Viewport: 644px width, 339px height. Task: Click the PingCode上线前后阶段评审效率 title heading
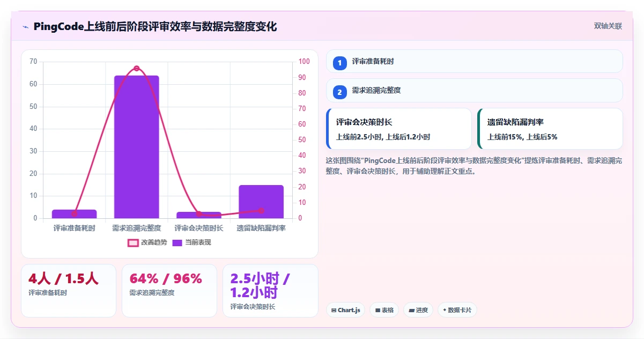point(155,27)
